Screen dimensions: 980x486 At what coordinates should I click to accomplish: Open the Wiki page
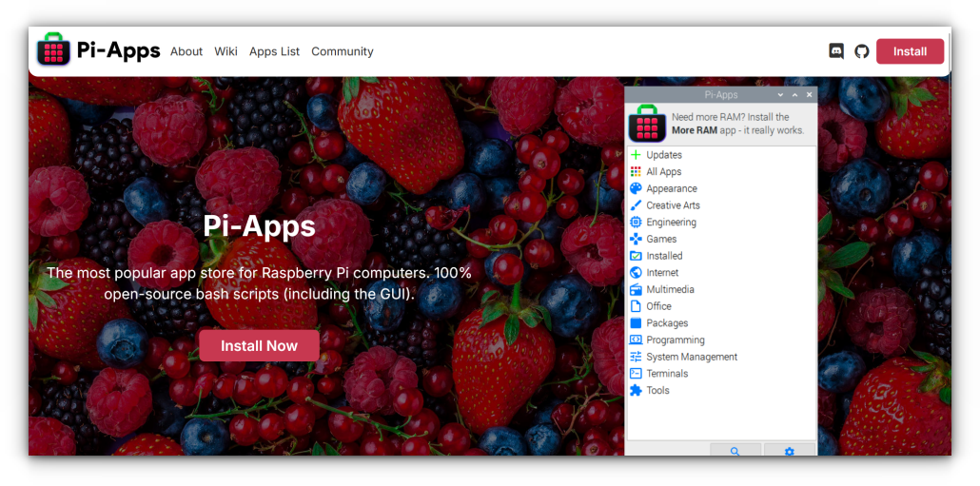(225, 51)
